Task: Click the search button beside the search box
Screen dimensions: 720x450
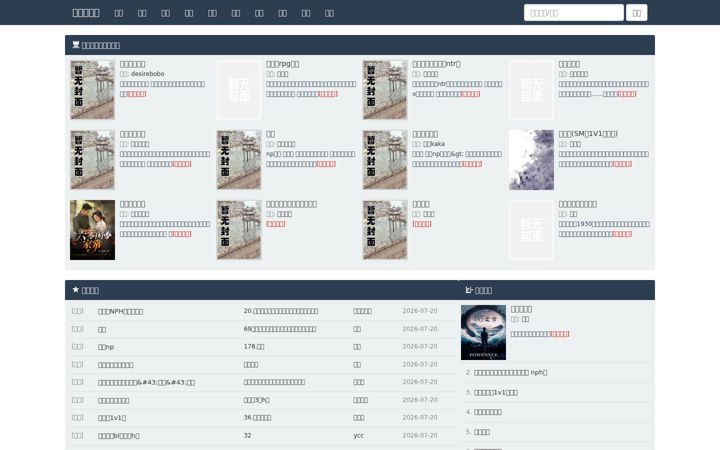Action: coord(636,13)
